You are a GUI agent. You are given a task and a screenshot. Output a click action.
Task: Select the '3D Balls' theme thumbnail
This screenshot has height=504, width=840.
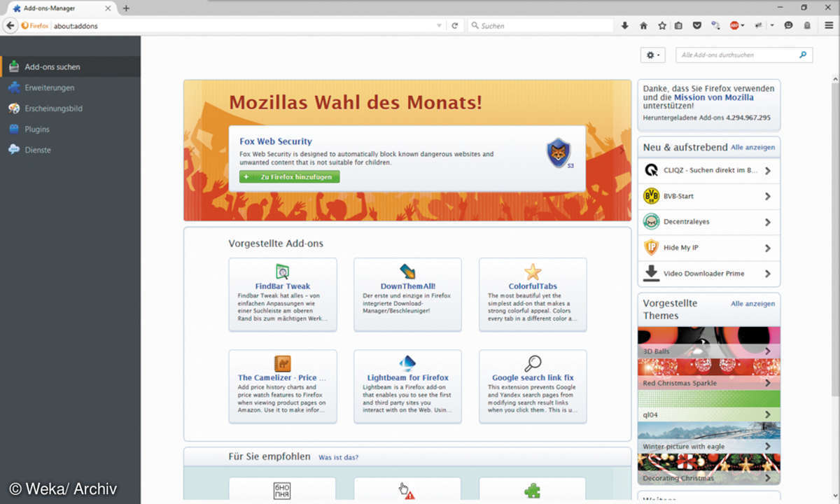click(708, 342)
